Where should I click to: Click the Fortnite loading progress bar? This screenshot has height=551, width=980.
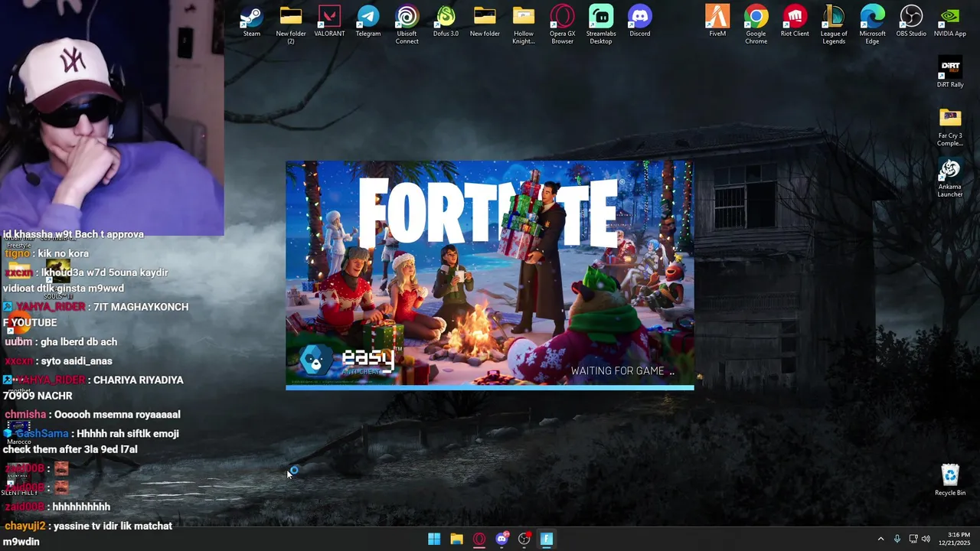click(x=490, y=387)
